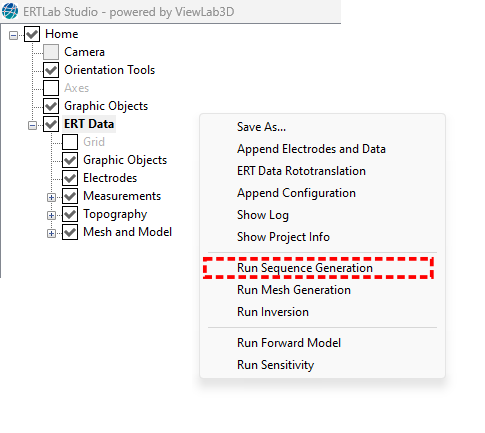
Task: Open Save As... from the context menu
Action: (x=261, y=127)
